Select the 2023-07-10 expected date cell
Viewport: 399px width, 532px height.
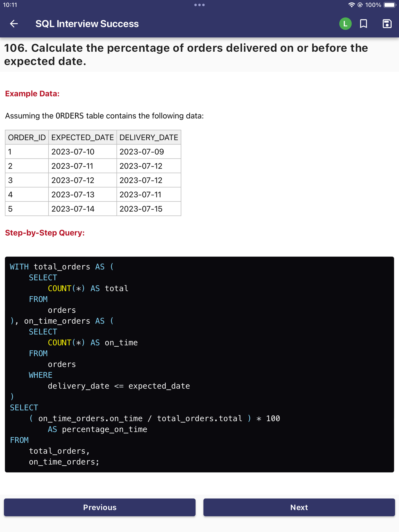tap(83, 151)
